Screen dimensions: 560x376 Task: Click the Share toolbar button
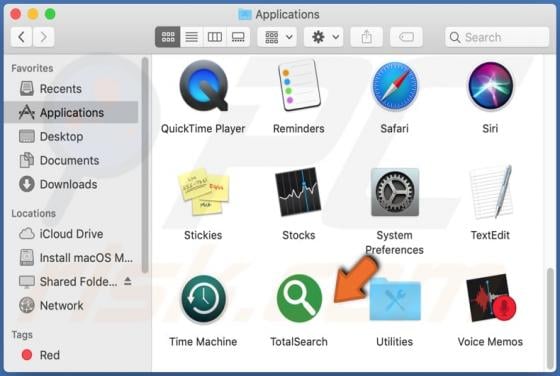(366, 37)
